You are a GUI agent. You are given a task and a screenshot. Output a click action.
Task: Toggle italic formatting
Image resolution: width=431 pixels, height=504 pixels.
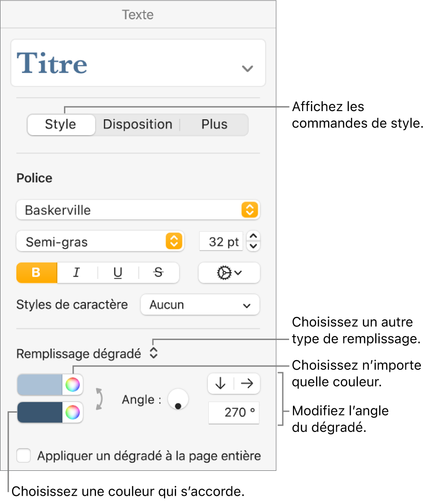click(x=76, y=273)
